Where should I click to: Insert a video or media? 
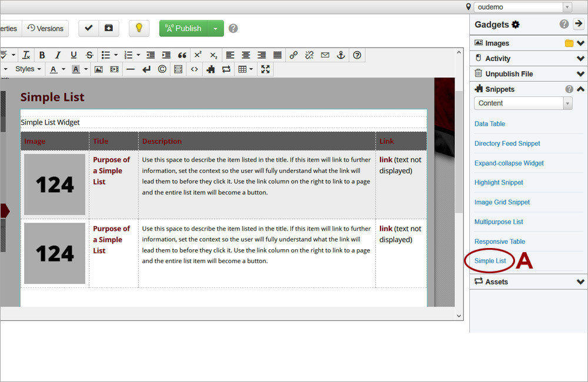coord(115,69)
